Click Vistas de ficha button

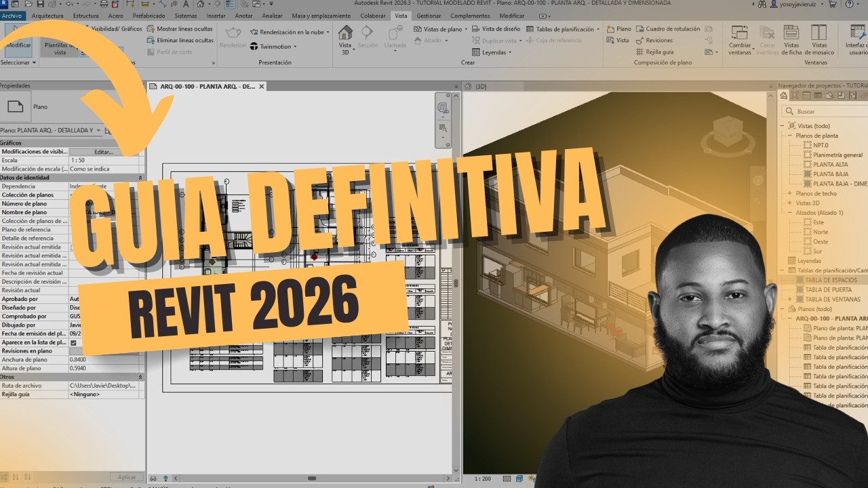coord(791,39)
